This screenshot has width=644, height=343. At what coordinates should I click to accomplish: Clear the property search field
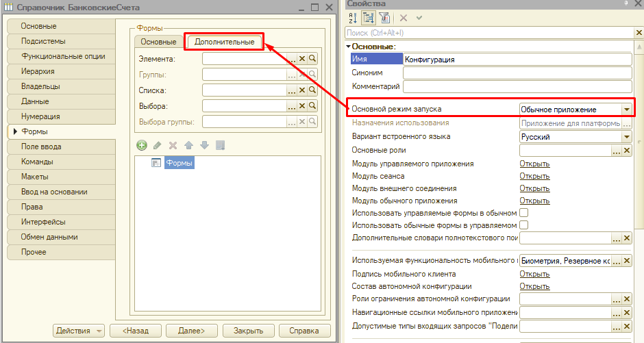(x=639, y=32)
